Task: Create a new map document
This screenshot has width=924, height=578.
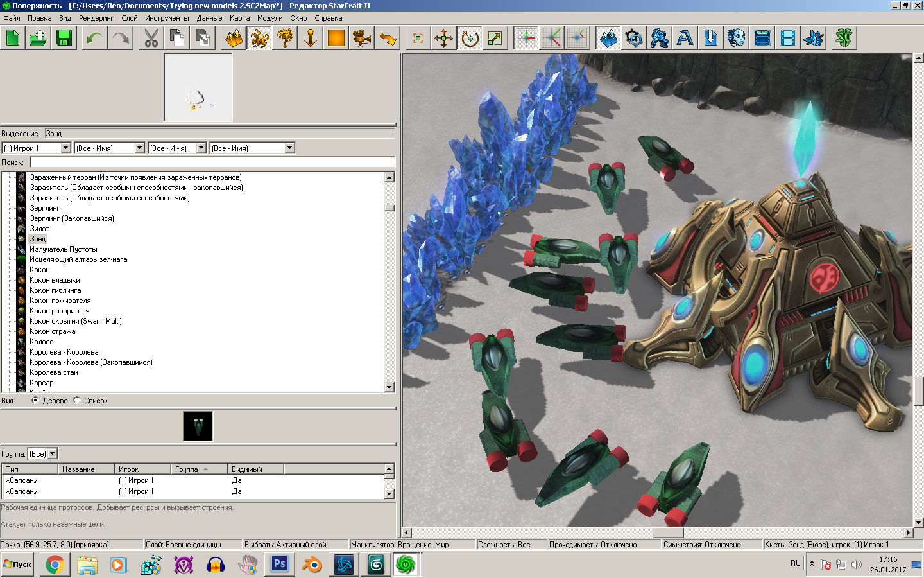Action: (13, 38)
